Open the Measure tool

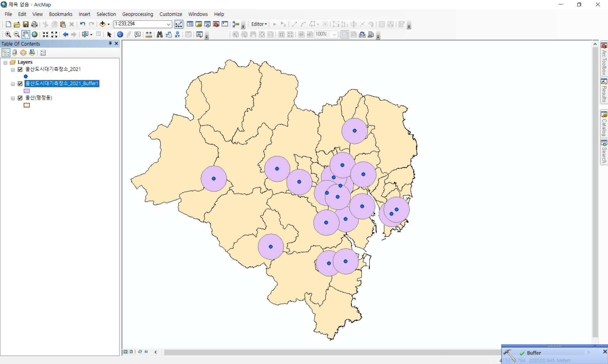pyautogui.click(x=149, y=35)
